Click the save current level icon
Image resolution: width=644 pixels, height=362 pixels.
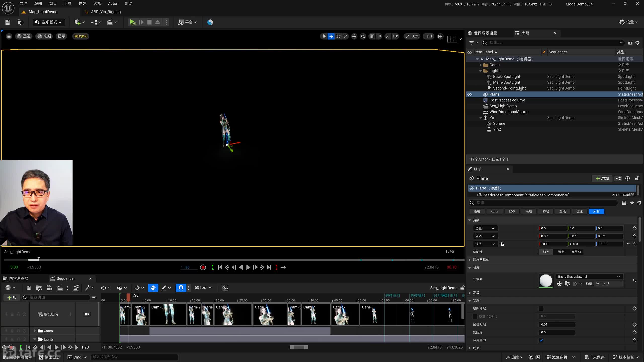tap(8, 22)
